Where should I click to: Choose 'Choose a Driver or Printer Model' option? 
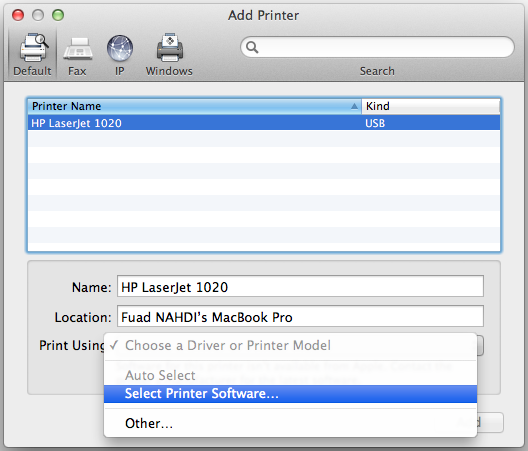290,346
